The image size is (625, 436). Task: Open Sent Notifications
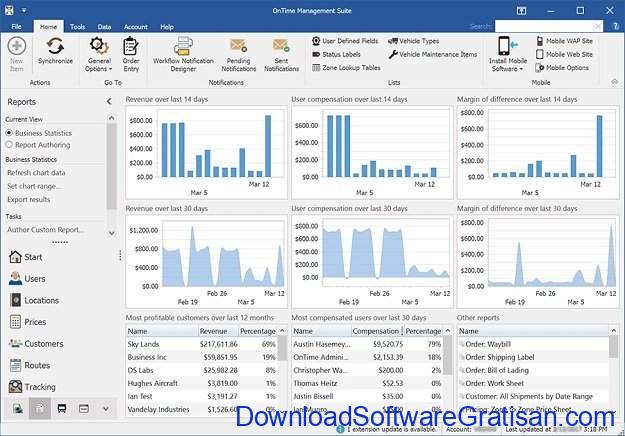pos(281,54)
